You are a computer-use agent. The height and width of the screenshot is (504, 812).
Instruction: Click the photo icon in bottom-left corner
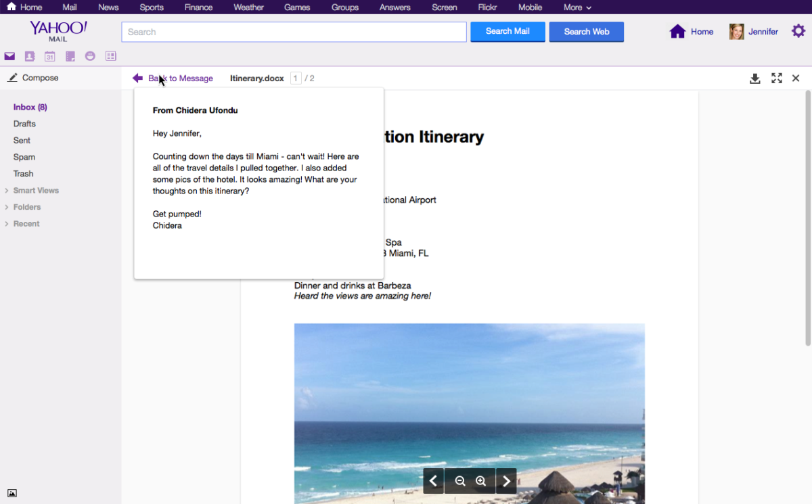(12, 493)
